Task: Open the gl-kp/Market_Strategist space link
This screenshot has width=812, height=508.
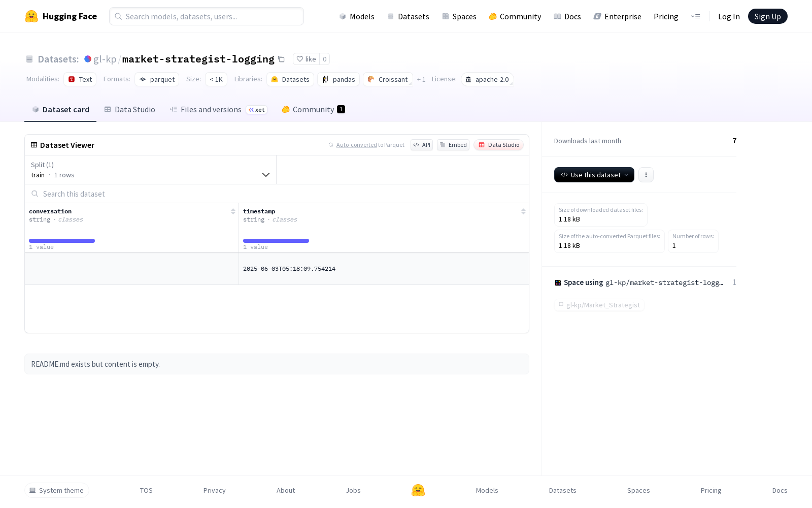Action: [x=599, y=305]
